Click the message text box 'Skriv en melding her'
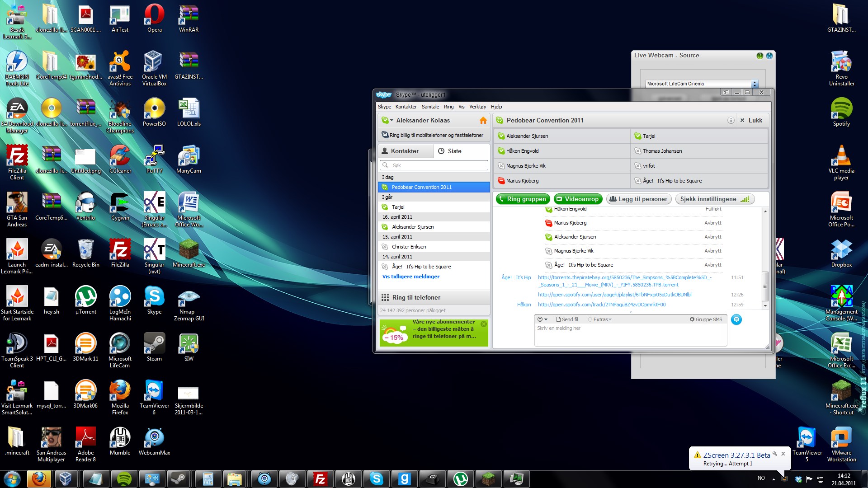Image resolution: width=868 pixels, height=488 pixels. (630, 335)
